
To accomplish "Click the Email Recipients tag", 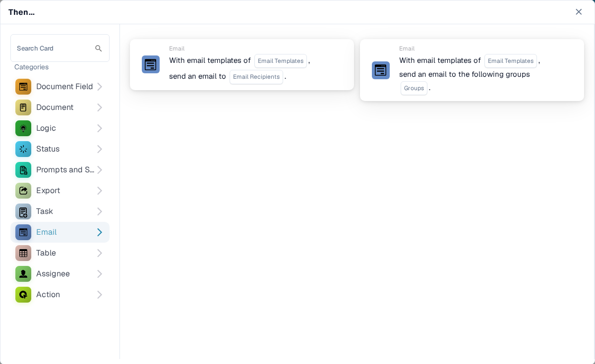I will 256,77.
